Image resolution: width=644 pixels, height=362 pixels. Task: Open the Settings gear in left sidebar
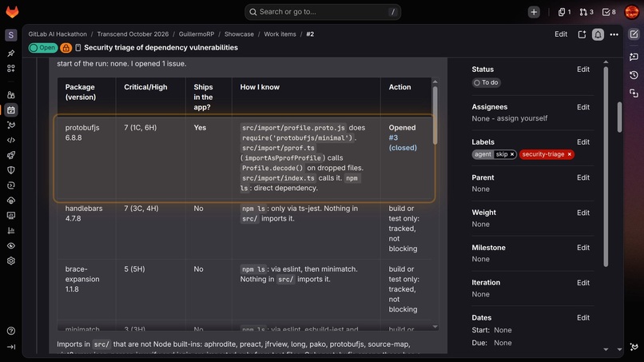[x=11, y=261]
